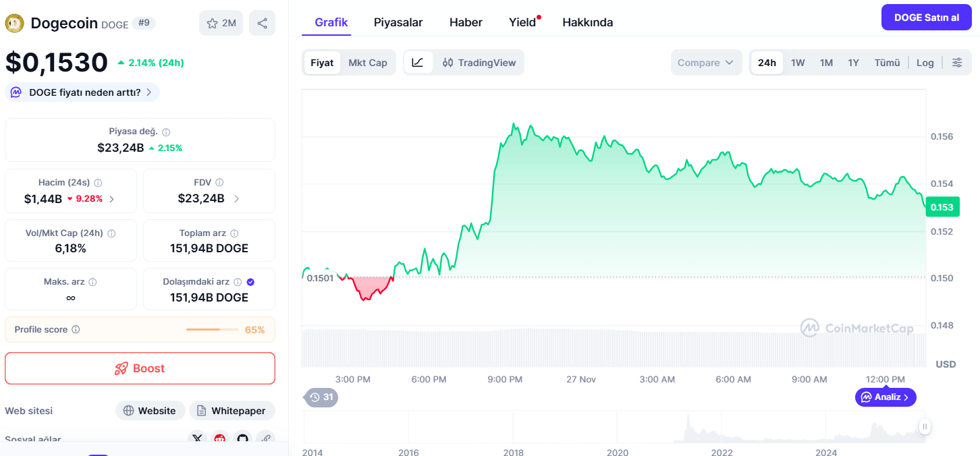Click the verified badge next to Dolaşımdaki arz
The height and width of the screenshot is (456, 980).
point(250,282)
